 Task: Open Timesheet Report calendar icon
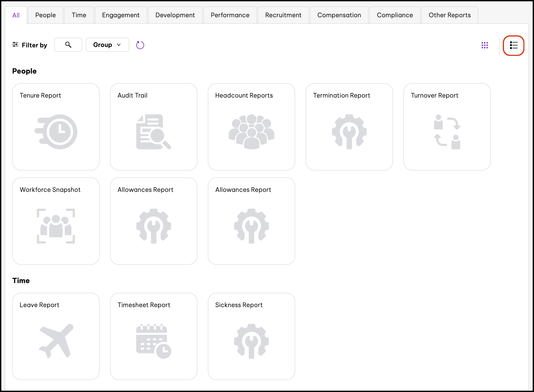(153, 341)
